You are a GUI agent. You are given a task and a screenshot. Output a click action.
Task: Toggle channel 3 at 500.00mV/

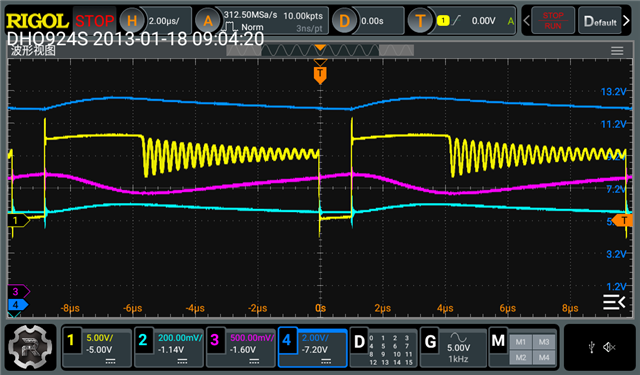pos(241,347)
